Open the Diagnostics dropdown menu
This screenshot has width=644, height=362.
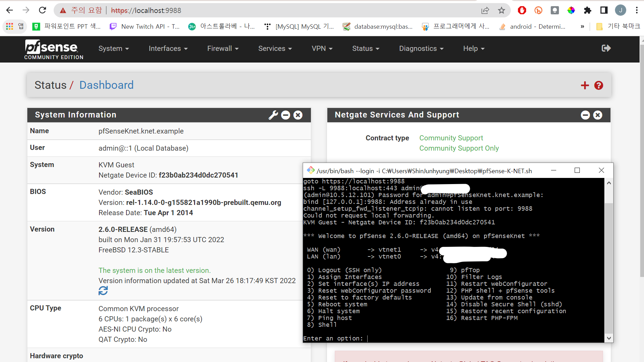[421, 48]
